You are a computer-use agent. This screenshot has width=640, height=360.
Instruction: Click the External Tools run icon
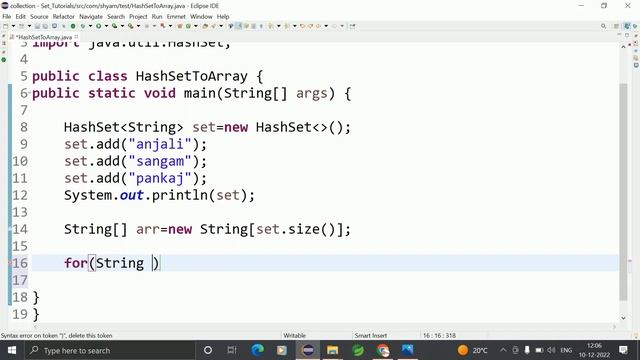pos(131,26)
